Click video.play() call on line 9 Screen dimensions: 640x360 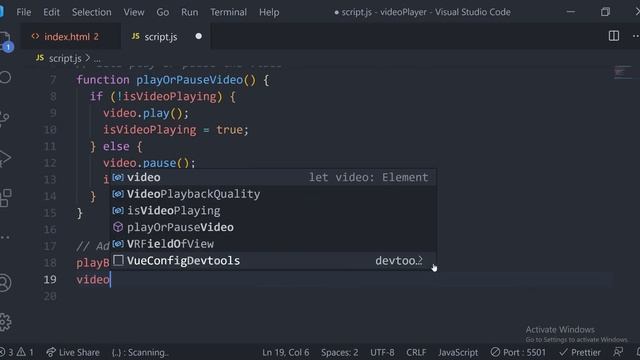click(146, 113)
